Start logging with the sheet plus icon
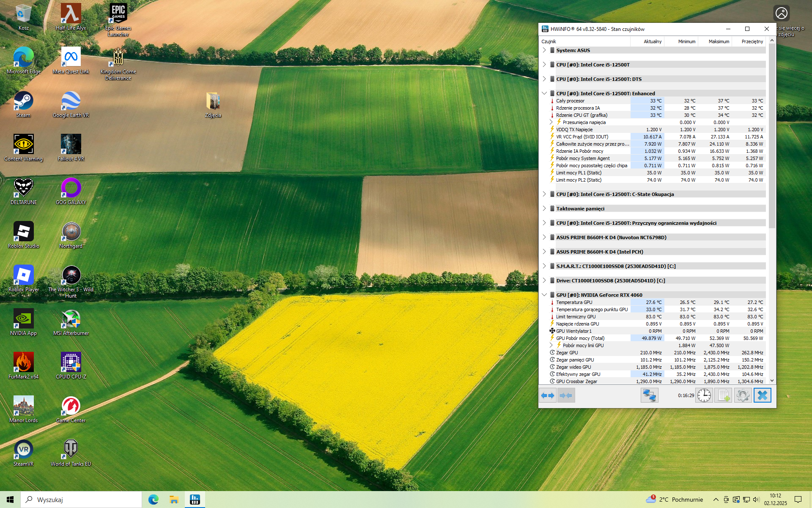812x508 pixels. point(723,395)
